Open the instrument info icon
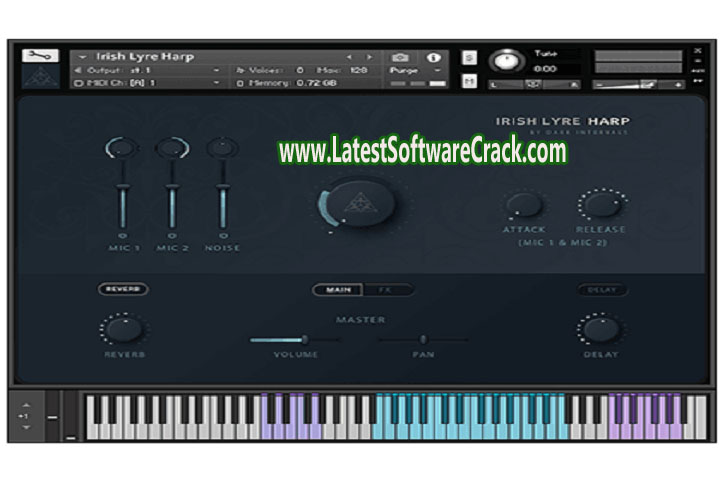Screen dimensions: 720x480 (x=434, y=57)
